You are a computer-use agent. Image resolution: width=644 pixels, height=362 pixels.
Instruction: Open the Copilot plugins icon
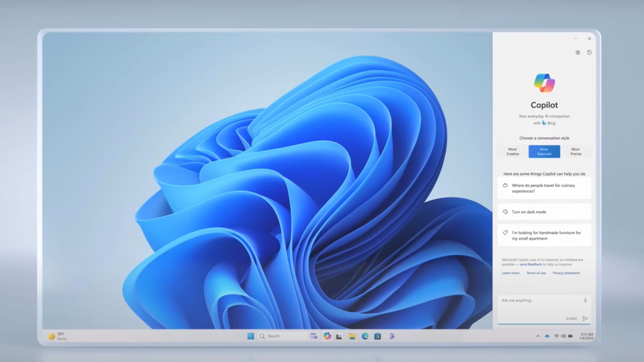(x=578, y=53)
